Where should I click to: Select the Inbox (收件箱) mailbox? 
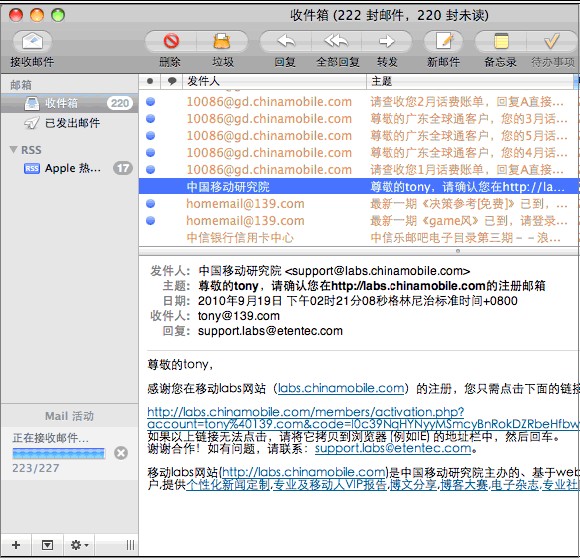click(x=70, y=103)
